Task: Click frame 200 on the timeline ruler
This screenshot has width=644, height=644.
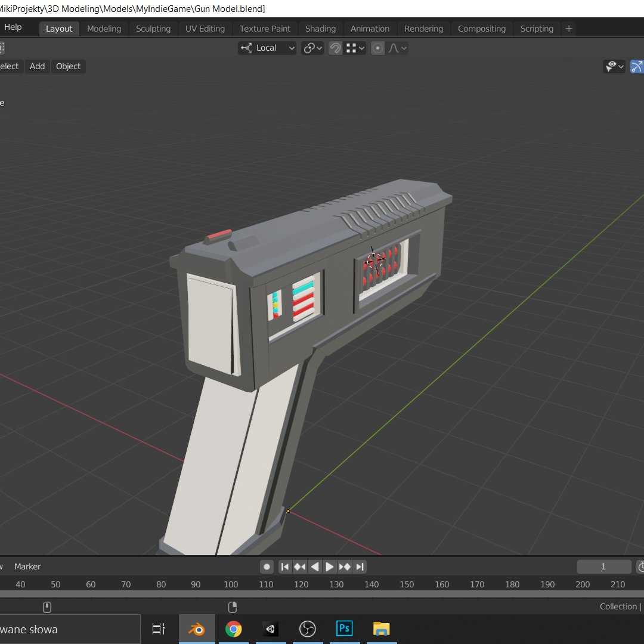Action: click(x=583, y=584)
